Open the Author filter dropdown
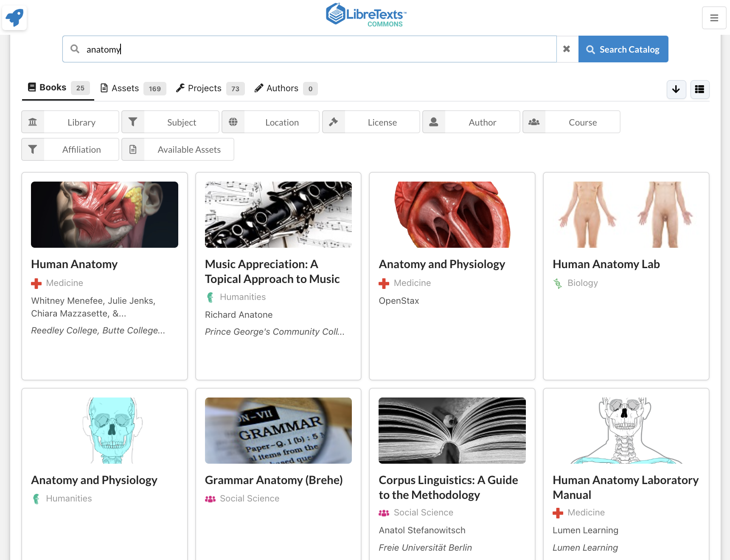The height and width of the screenshot is (560, 730). click(x=471, y=122)
